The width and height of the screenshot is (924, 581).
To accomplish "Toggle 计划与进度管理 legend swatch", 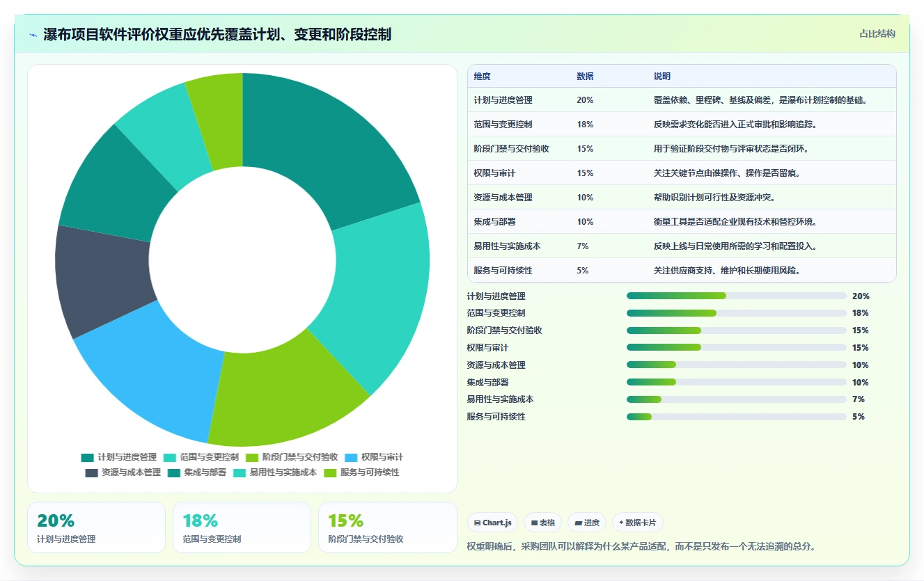I will pyautogui.click(x=88, y=457).
